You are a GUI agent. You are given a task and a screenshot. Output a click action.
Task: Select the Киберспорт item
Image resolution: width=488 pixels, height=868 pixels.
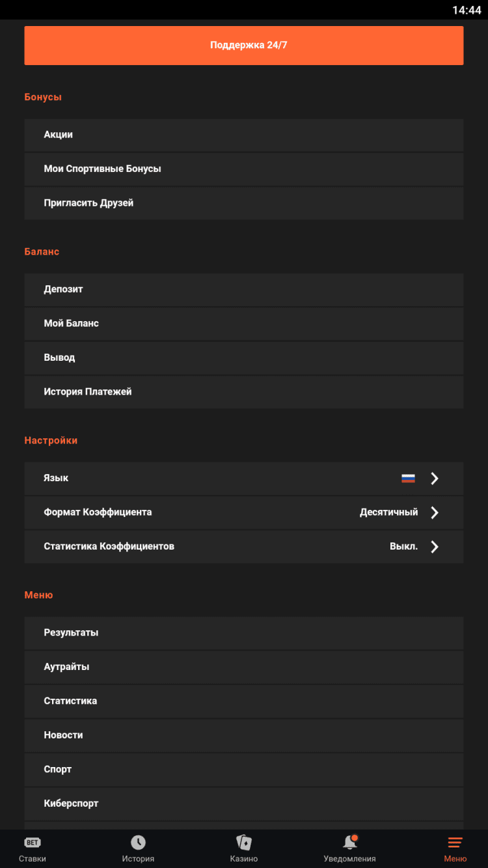pos(71,804)
